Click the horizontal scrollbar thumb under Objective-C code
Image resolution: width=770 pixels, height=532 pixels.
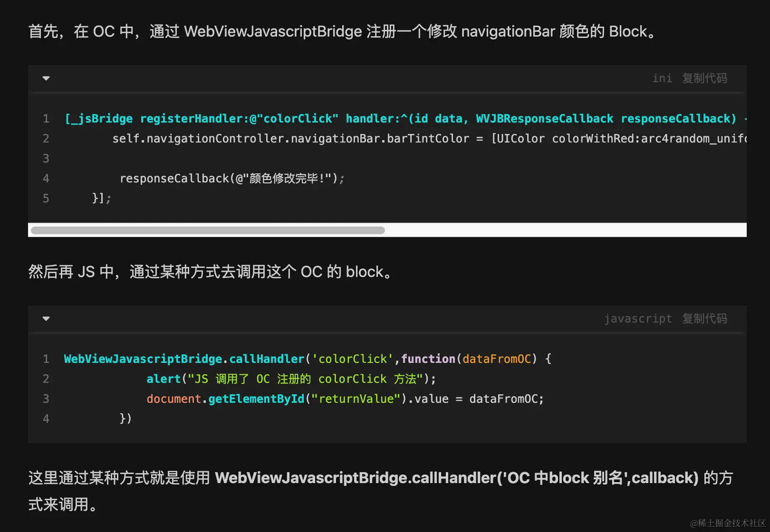(208, 230)
